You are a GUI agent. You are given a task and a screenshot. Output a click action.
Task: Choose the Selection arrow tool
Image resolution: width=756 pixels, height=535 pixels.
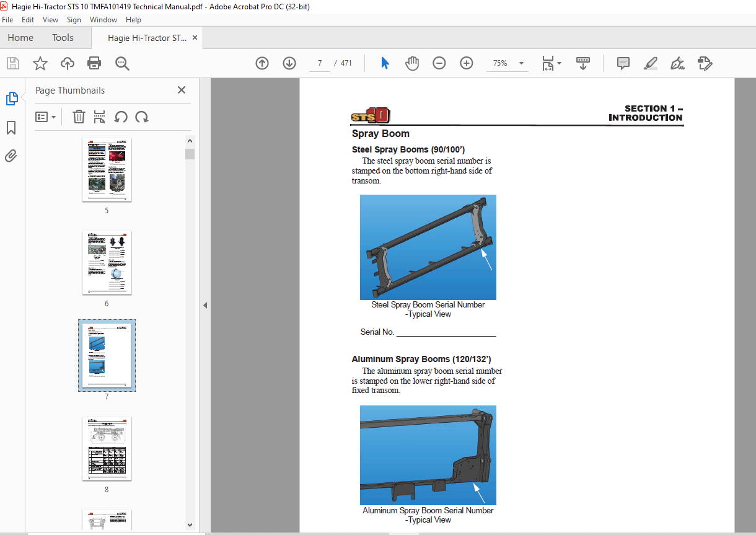coord(385,63)
